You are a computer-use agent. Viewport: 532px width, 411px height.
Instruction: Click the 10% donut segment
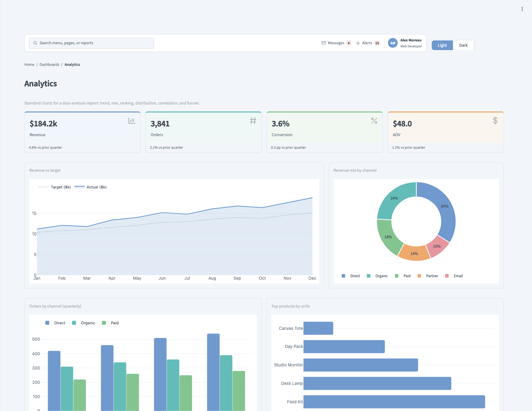click(x=437, y=246)
